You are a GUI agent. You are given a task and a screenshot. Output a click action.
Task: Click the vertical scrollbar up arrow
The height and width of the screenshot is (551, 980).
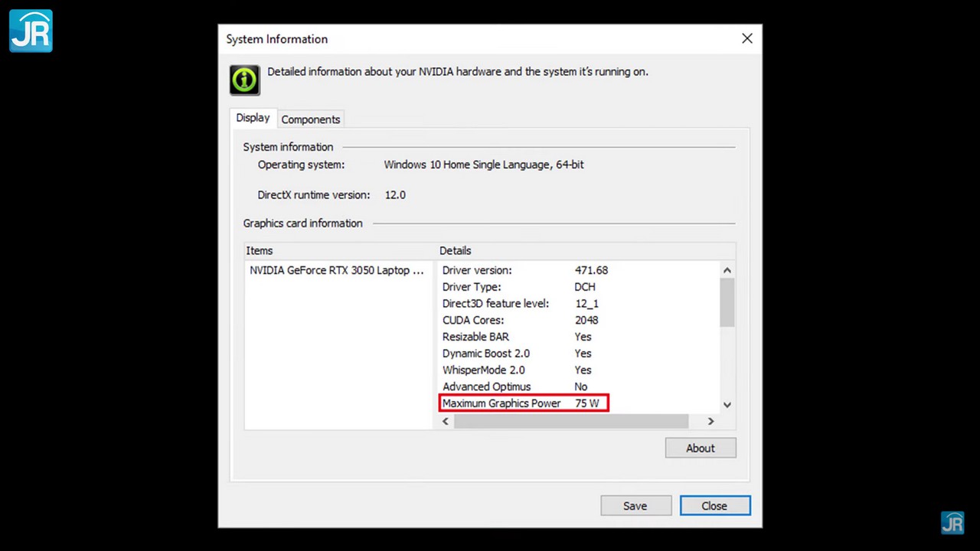coord(727,270)
